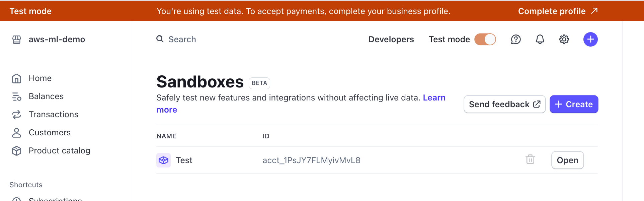Follow the Complete profile link

(558, 11)
